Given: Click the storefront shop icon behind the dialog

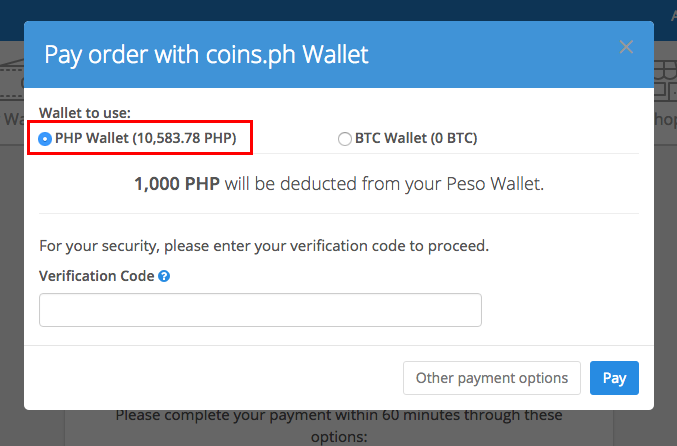Looking at the screenshot, I should 665,80.
